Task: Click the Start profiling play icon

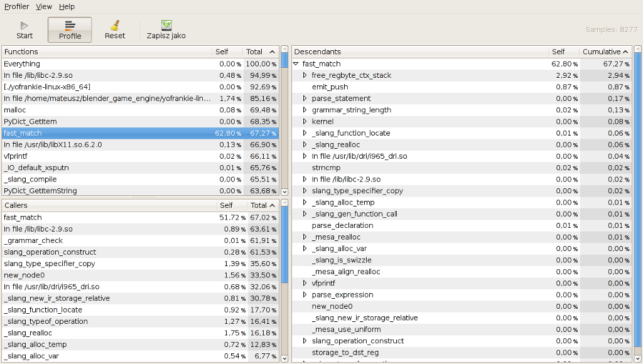Action: pyautogui.click(x=24, y=26)
